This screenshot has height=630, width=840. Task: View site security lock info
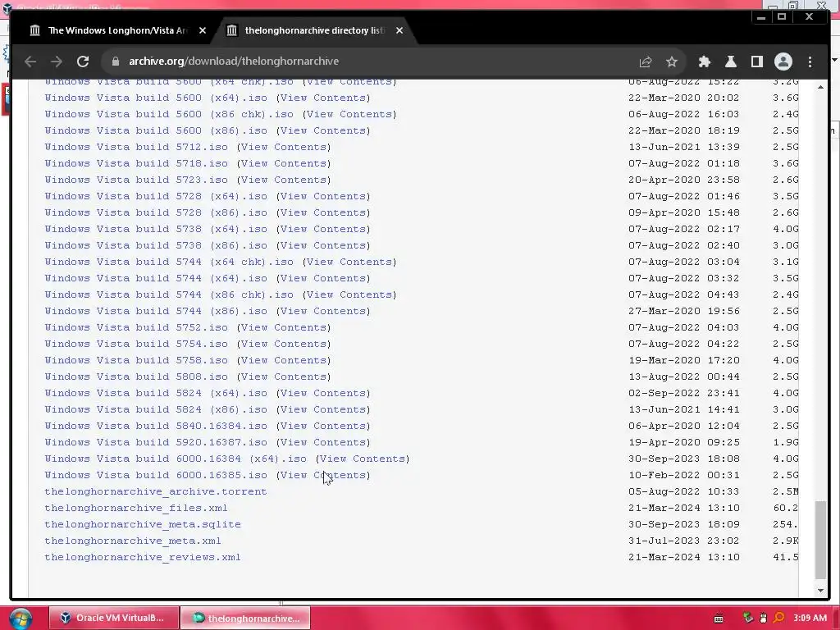[x=115, y=62]
